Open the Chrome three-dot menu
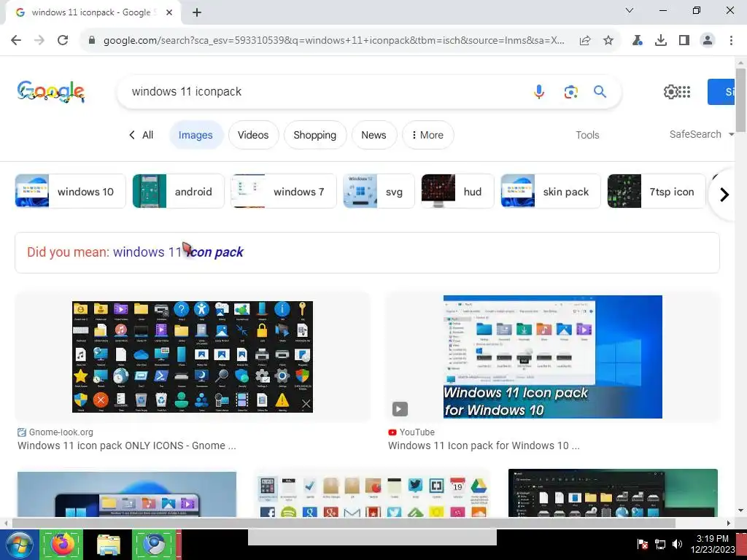Viewport: 747px width, 560px height. tap(731, 41)
